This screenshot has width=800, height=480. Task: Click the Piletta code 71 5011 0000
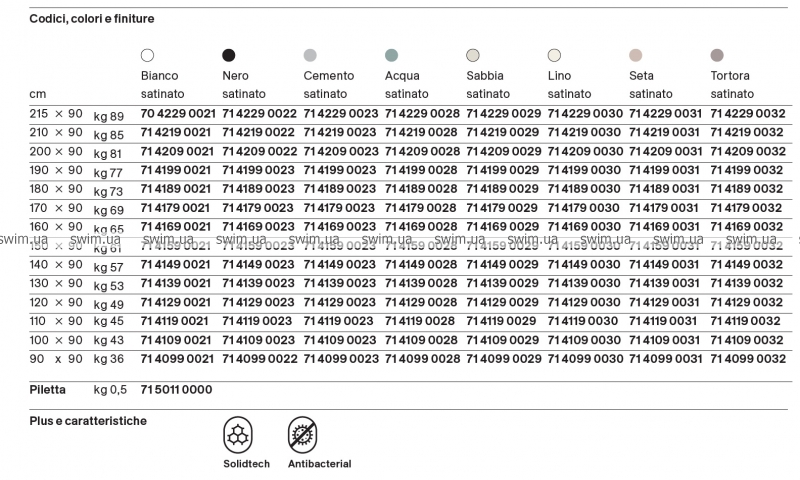(177, 389)
